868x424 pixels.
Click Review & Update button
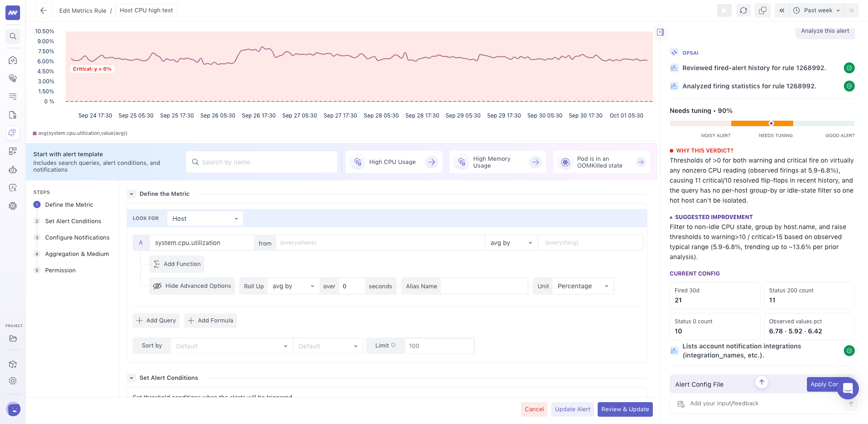coord(625,409)
